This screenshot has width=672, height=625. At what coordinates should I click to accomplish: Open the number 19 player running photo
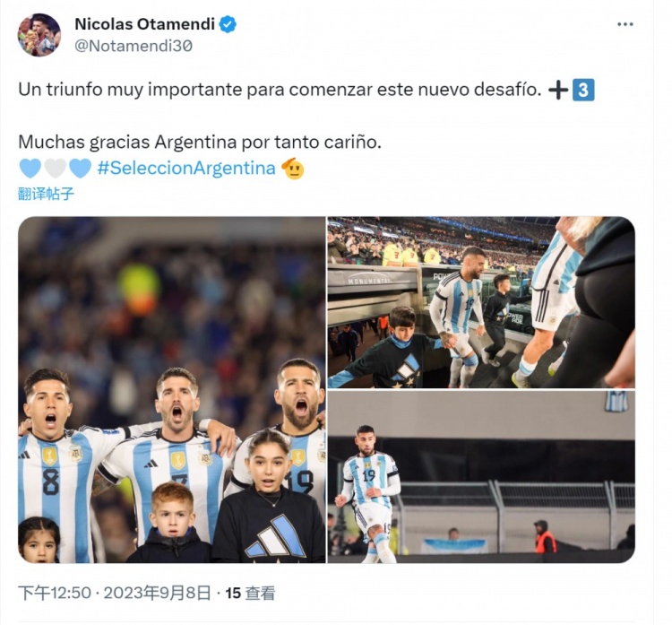point(481,477)
